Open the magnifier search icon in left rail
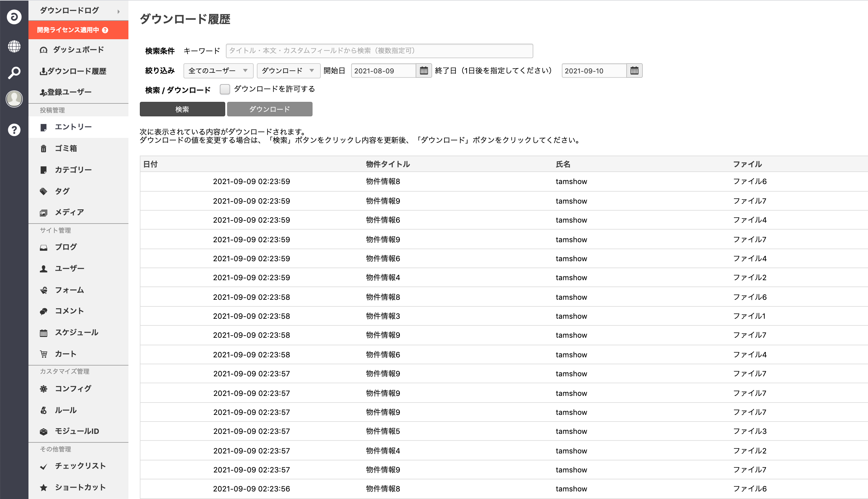The width and height of the screenshot is (868, 499). [x=14, y=73]
